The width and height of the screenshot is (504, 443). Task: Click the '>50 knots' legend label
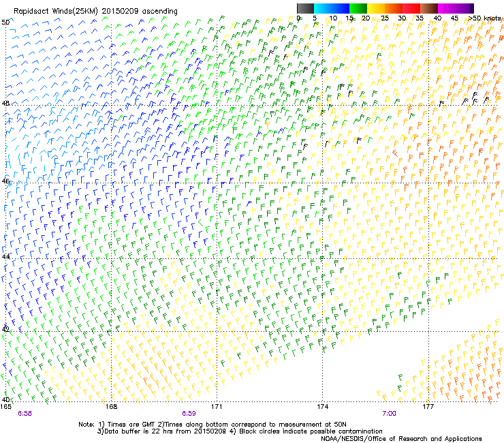pyautogui.click(x=484, y=18)
